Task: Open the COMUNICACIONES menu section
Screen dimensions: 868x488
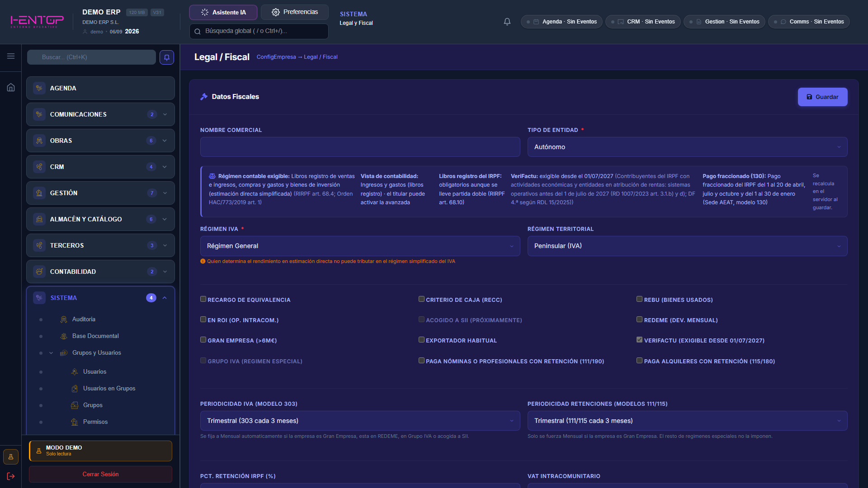Action: point(100,114)
